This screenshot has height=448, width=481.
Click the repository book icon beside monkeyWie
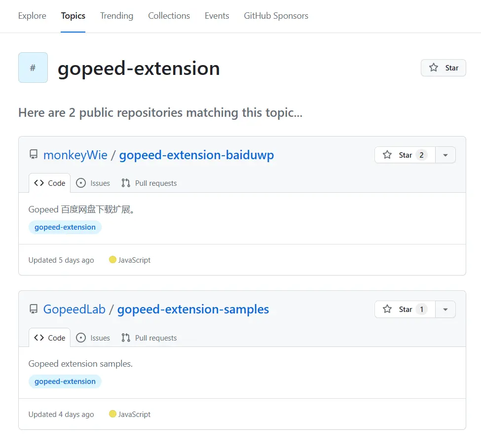[33, 154]
